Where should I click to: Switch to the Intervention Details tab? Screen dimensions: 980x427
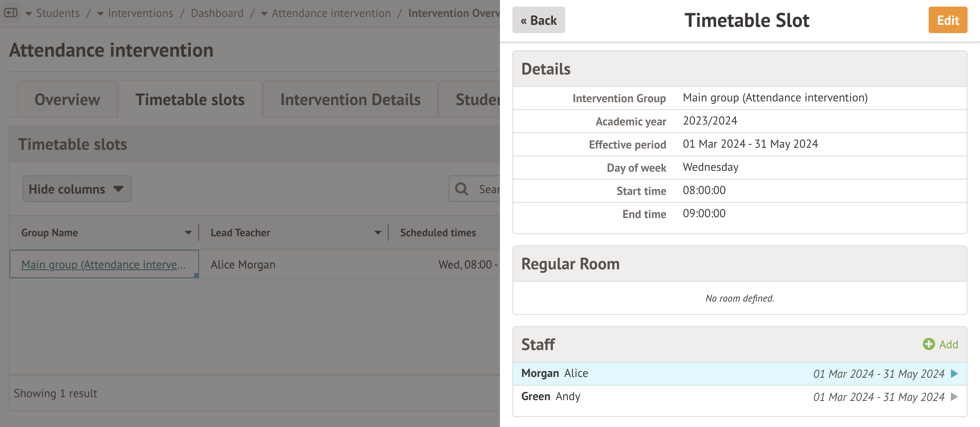pos(350,100)
